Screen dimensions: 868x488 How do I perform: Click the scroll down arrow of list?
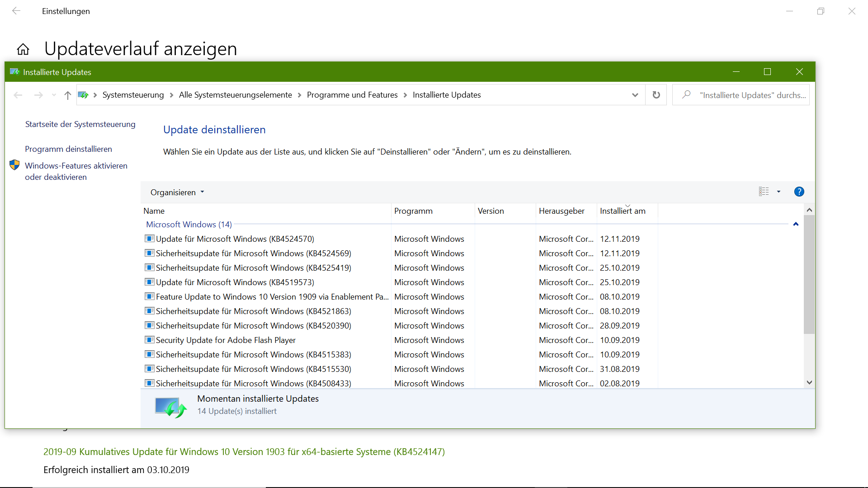[809, 382]
